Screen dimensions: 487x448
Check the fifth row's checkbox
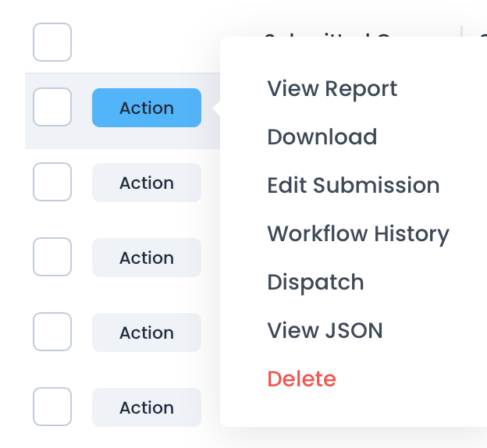coord(52,407)
